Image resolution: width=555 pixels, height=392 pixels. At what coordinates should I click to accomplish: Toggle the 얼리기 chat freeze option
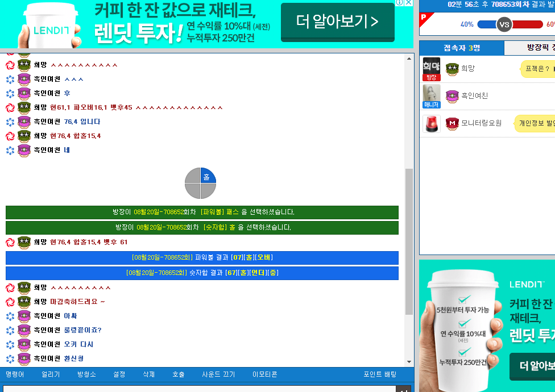[x=51, y=374]
